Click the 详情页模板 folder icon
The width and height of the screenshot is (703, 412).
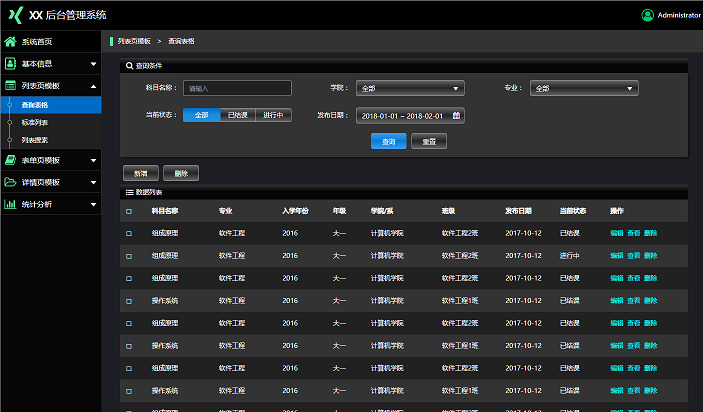coord(10,182)
